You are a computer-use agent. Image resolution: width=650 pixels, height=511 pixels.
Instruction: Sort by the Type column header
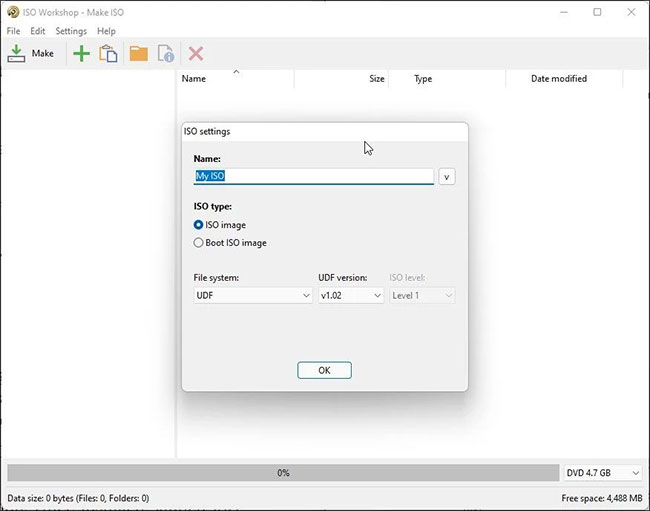447,79
